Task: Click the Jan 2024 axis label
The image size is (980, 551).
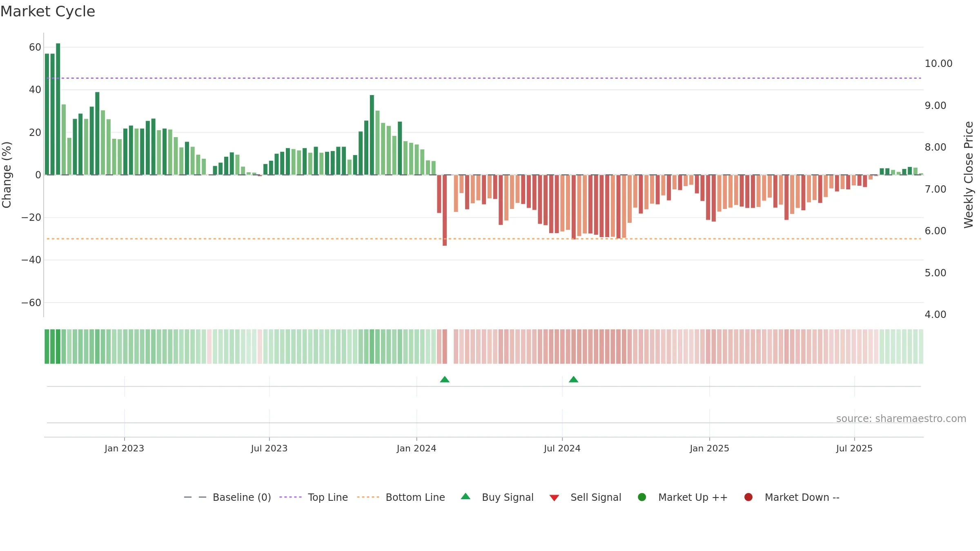Action: pyautogui.click(x=416, y=449)
